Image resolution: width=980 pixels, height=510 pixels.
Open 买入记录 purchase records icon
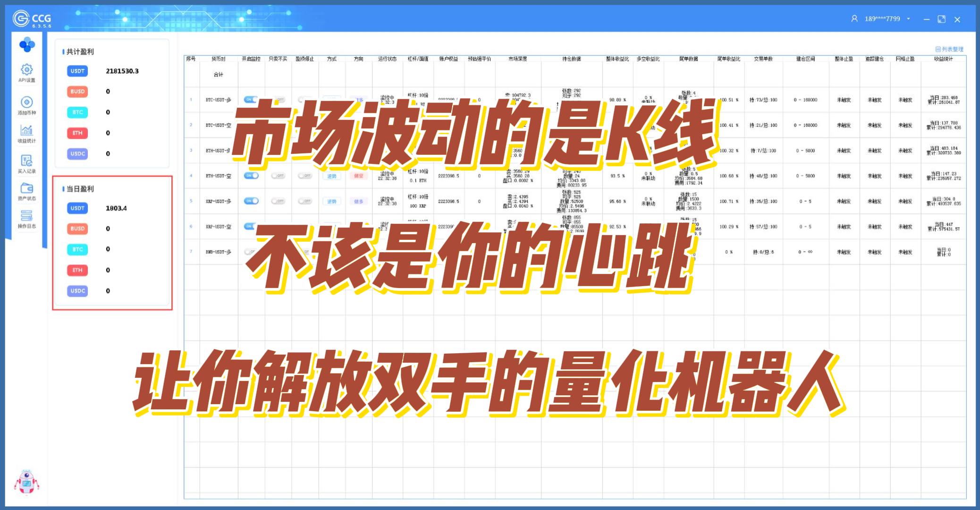[x=26, y=161]
